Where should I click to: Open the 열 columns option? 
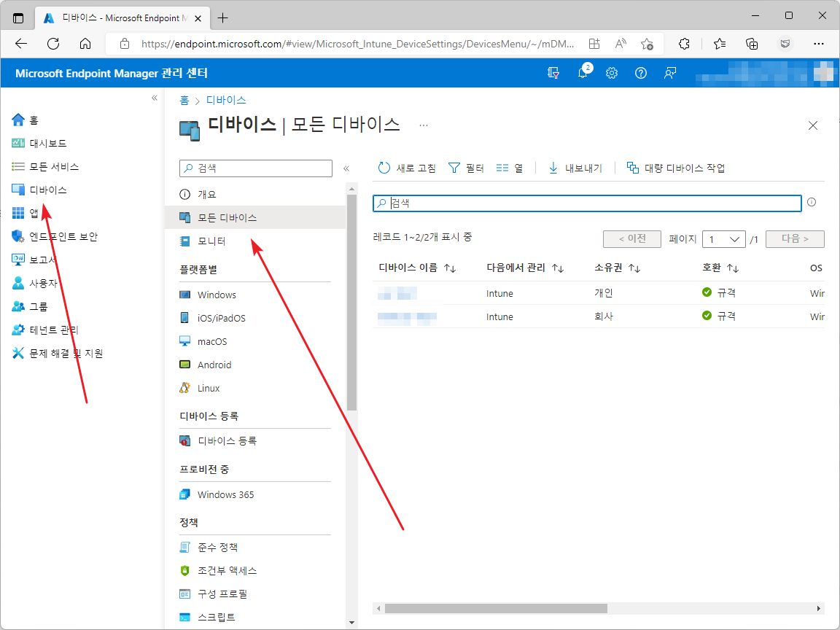click(x=510, y=168)
